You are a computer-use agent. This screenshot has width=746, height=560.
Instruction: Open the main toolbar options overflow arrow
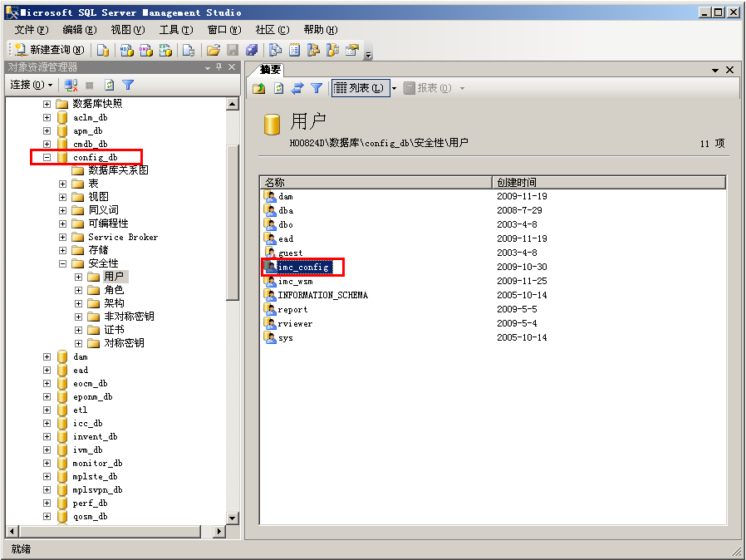[x=368, y=53]
